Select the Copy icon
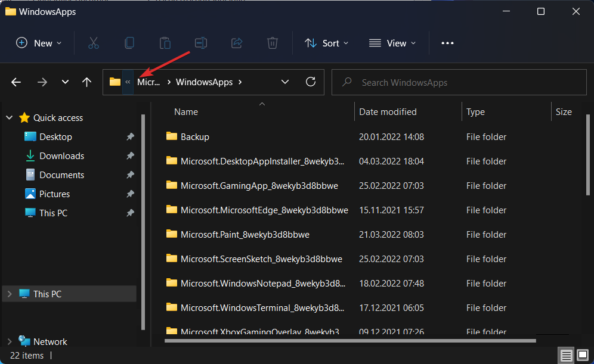 coord(129,43)
